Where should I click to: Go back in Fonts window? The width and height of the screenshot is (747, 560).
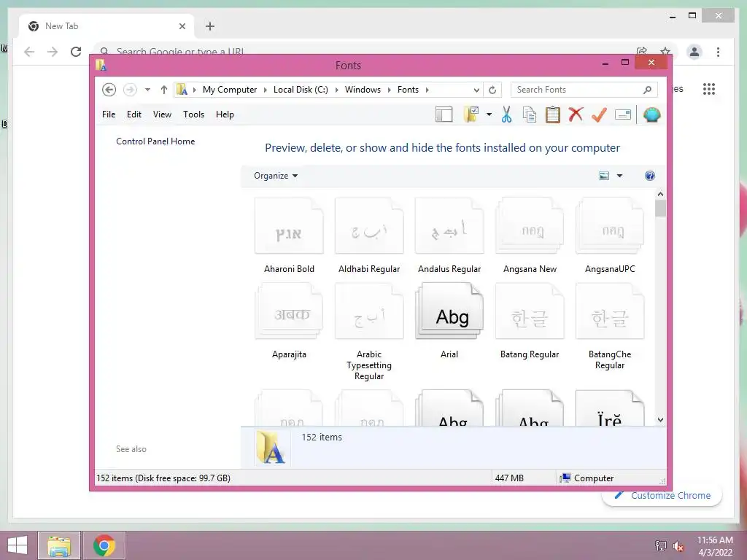109,90
